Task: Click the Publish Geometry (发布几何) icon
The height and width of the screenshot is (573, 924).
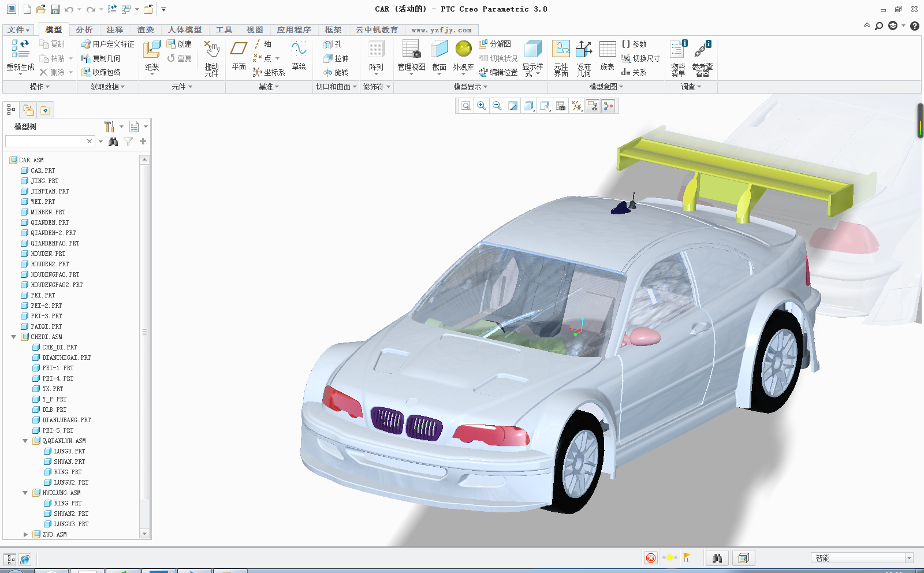Action: coord(584,49)
